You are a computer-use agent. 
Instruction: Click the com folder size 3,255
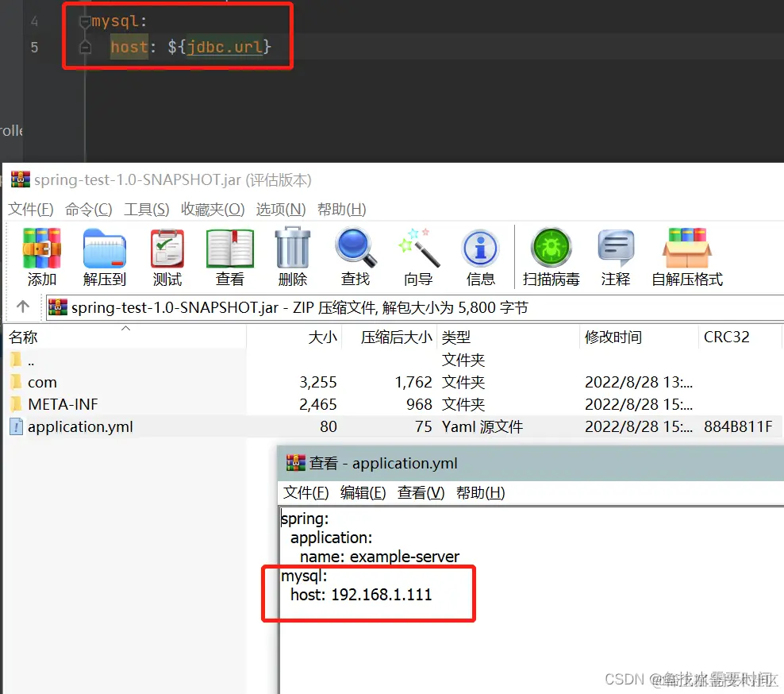tap(318, 382)
